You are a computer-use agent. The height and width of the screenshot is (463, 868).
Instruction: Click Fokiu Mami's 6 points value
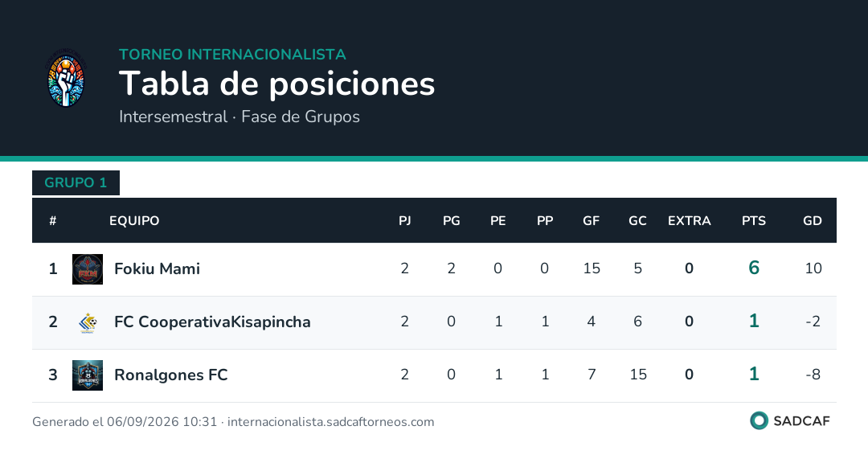(x=753, y=268)
